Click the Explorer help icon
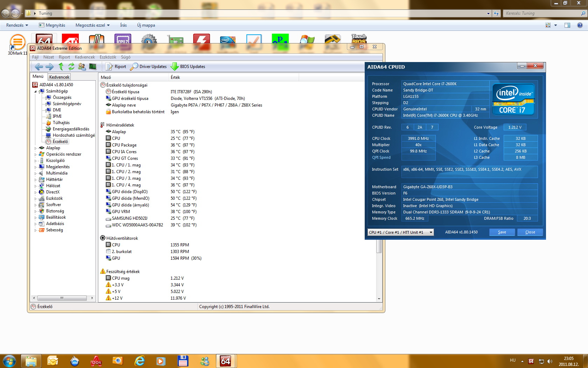Screen dimensions: 588x368 tap(580, 25)
